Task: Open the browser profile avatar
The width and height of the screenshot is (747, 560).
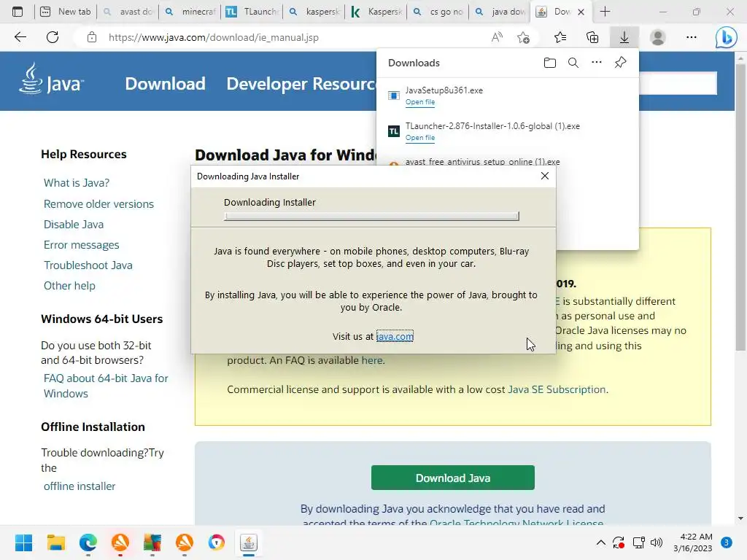Action: pos(658,37)
